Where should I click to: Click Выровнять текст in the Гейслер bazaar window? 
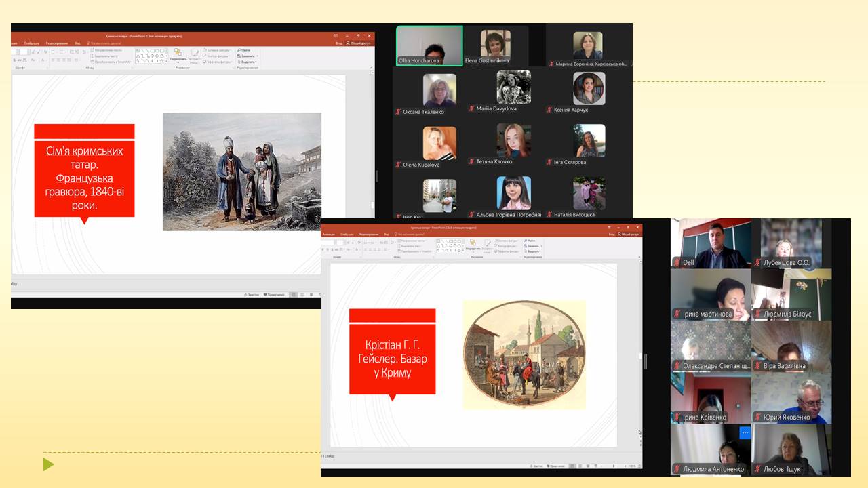click(412, 246)
